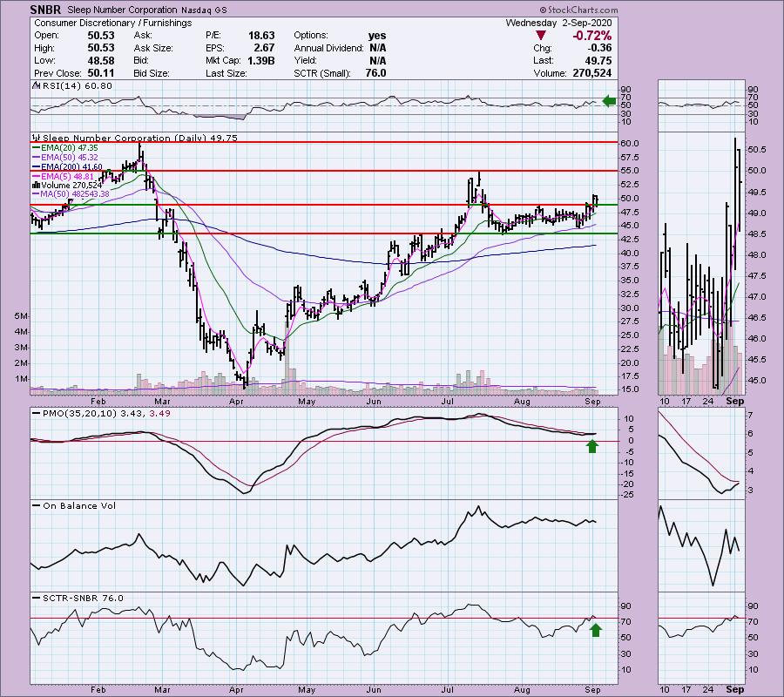Click the Low value 48.58
This screenshot has width=784, height=697.
[x=101, y=60]
